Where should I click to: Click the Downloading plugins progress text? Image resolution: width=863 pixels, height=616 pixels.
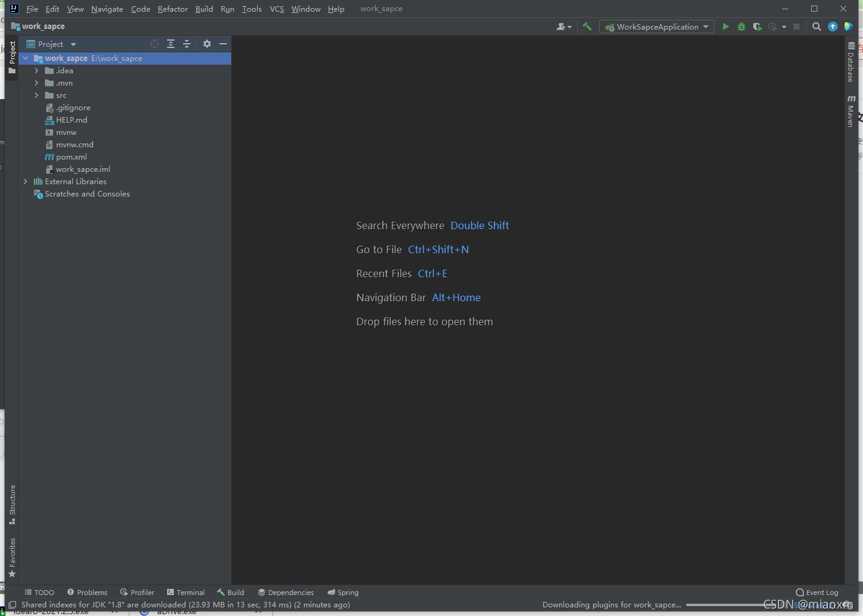pos(611,605)
